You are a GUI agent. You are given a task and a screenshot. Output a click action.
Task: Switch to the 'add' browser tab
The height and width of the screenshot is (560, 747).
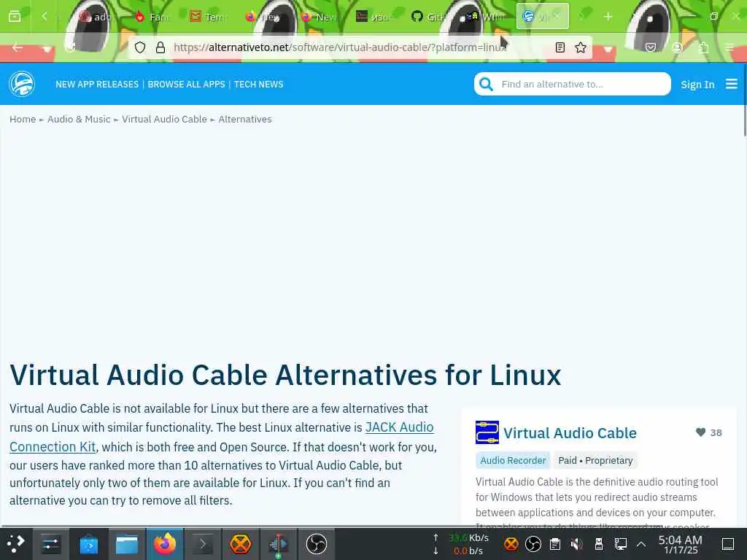coord(96,17)
